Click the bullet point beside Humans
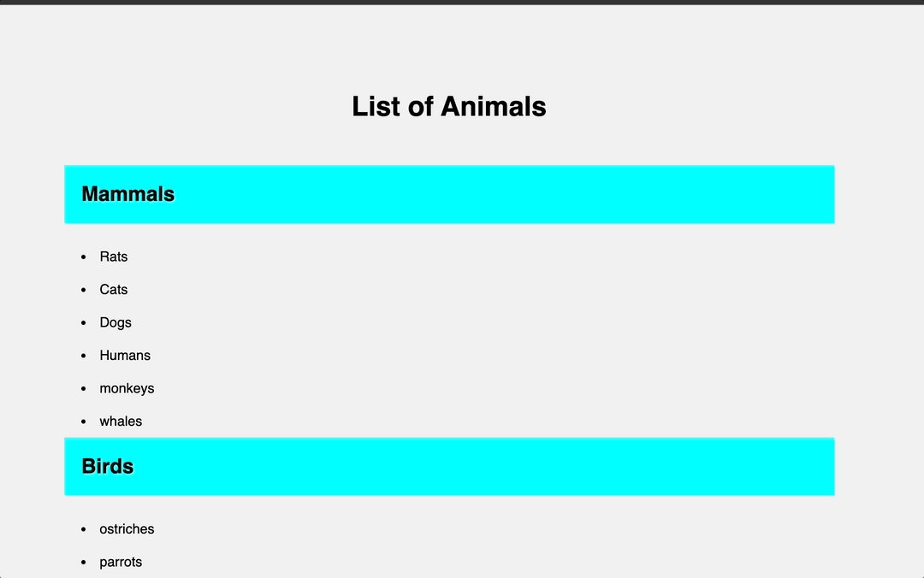 83,356
